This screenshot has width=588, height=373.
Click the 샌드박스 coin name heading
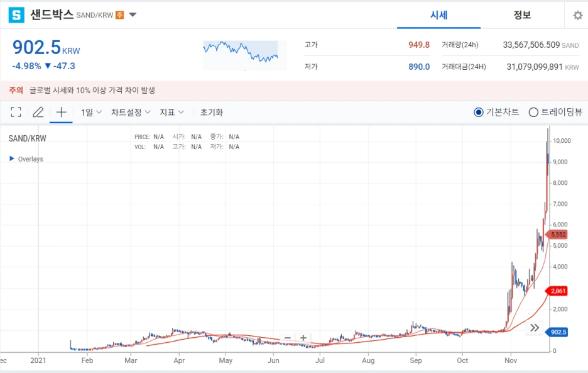(x=52, y=14)
